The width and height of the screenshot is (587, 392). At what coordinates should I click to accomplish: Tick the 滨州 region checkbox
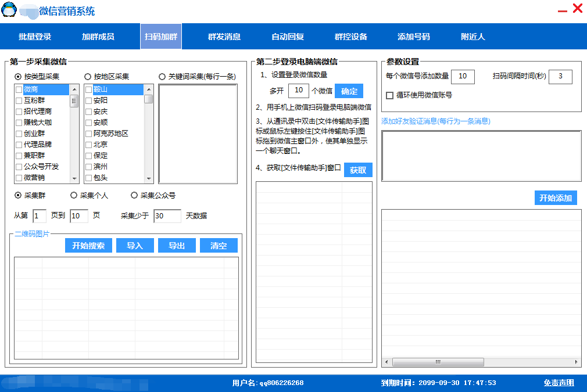[x=89, y=167]
